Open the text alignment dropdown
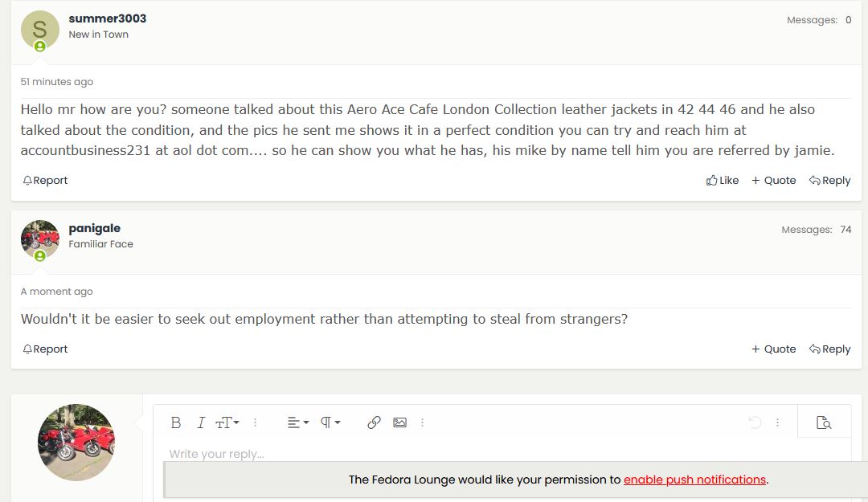The height and width of the screenshot is (502, 868). tap(298, 422)
